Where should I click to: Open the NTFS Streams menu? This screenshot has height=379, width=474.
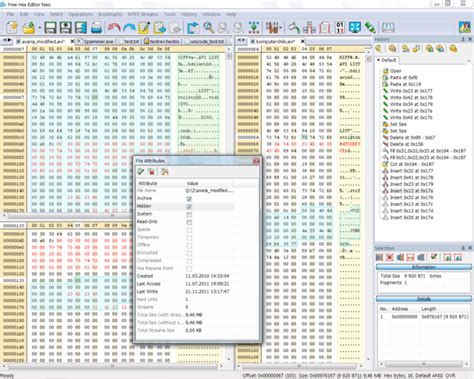[143, 14]
